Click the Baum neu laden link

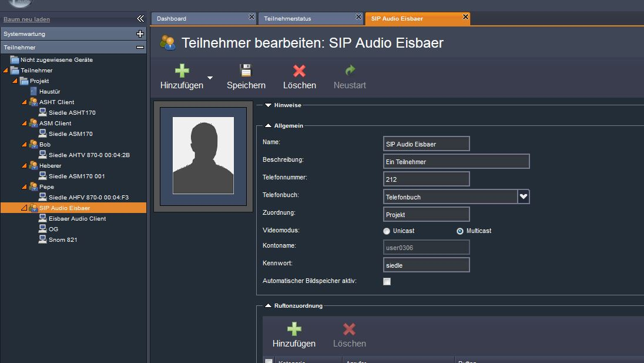[x=26, y=19]
